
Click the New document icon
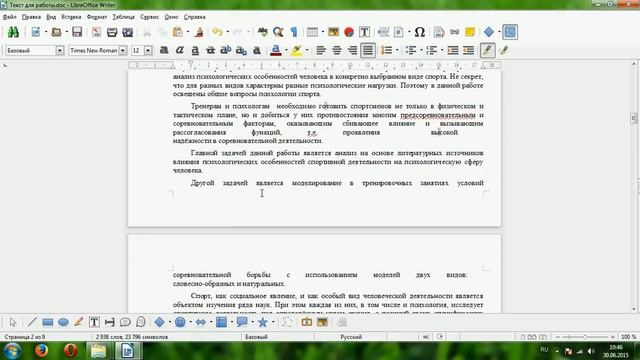(36, 32)
